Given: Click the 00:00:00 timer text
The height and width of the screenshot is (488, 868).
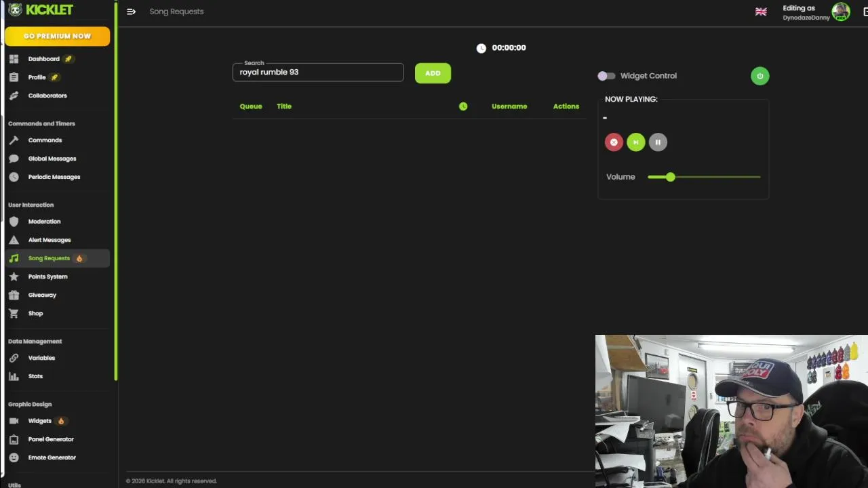Looking at the screenshot, I should pos(509,48).
